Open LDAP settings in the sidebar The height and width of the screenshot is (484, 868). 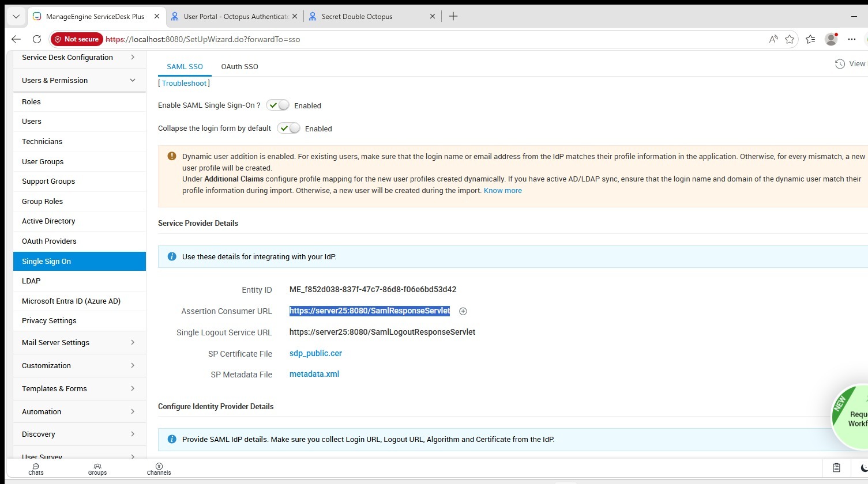(80, 281)
